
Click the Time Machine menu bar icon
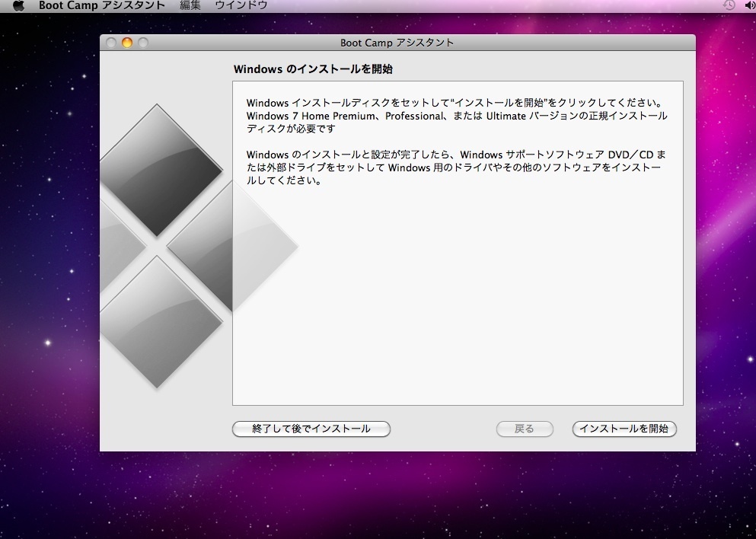pos(729,5)
